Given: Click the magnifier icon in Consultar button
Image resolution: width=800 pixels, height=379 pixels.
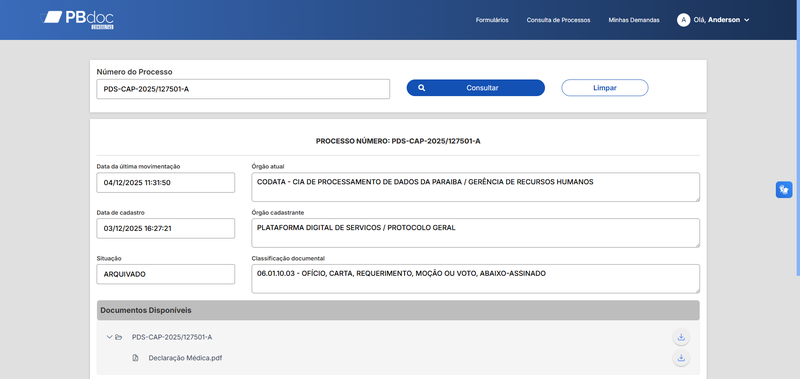Looking at the screenshot, I should click(x=421, y=88).
